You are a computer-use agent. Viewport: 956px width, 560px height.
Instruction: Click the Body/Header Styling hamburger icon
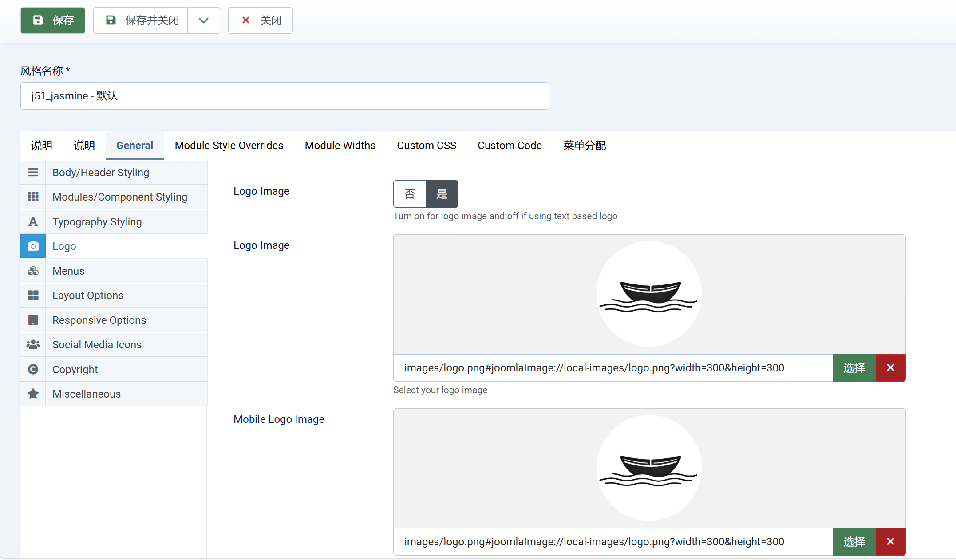(x=33, y=172)
